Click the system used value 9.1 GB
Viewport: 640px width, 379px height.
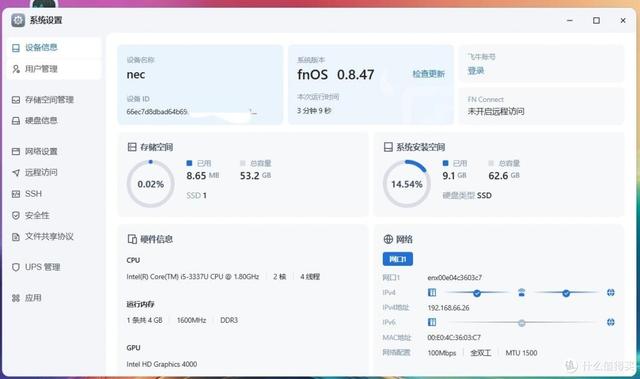click(x=454, y=176)
